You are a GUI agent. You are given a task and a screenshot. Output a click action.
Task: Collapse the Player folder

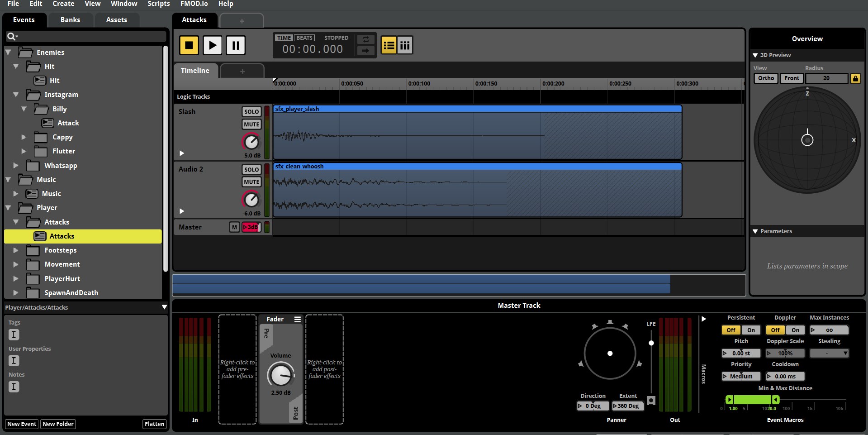click(x=8, y=207)
